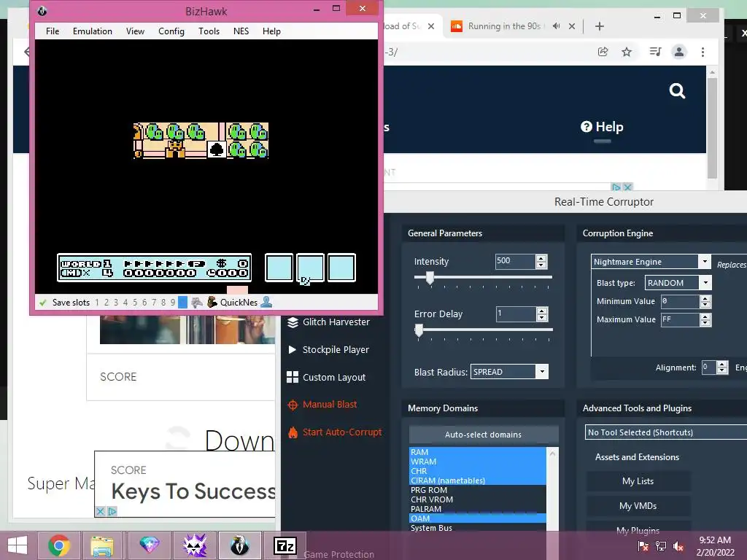Viewport: 747px width, 560px height.
Task: Select save slot 3 in BizHawk
Action: (116, 303)
